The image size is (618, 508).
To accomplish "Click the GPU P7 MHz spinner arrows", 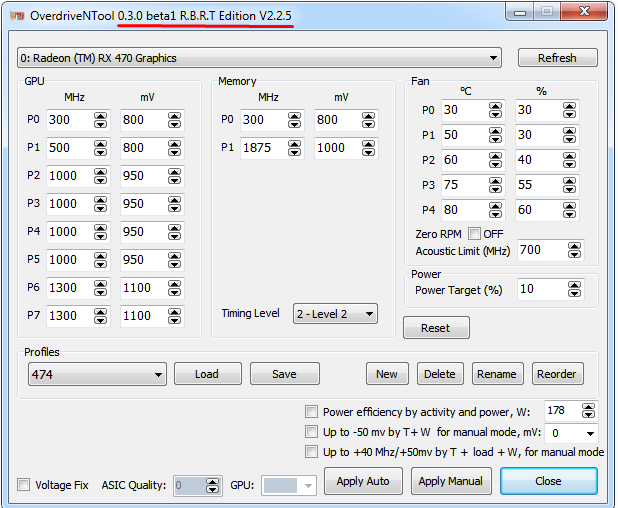I will tap(101, 316).
